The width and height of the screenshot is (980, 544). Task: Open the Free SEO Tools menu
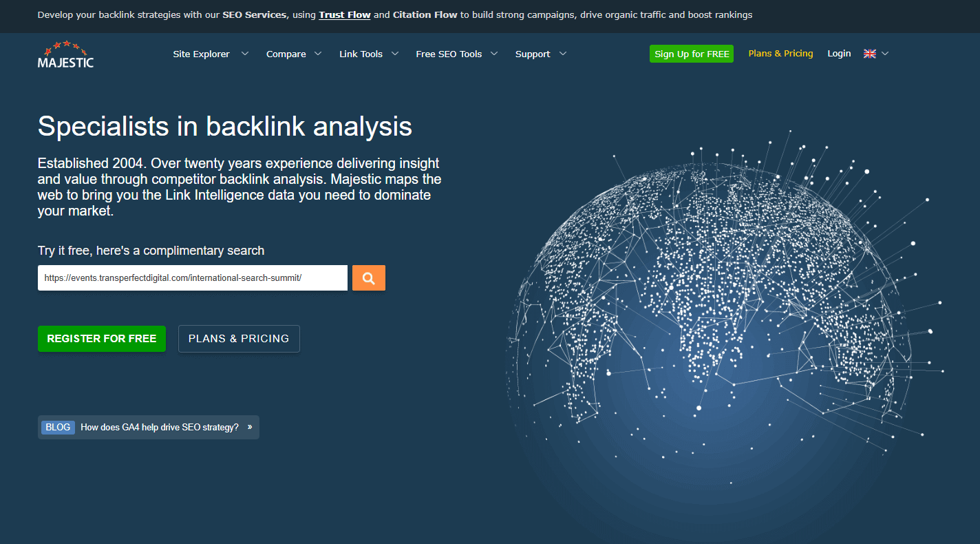[449, 54]
